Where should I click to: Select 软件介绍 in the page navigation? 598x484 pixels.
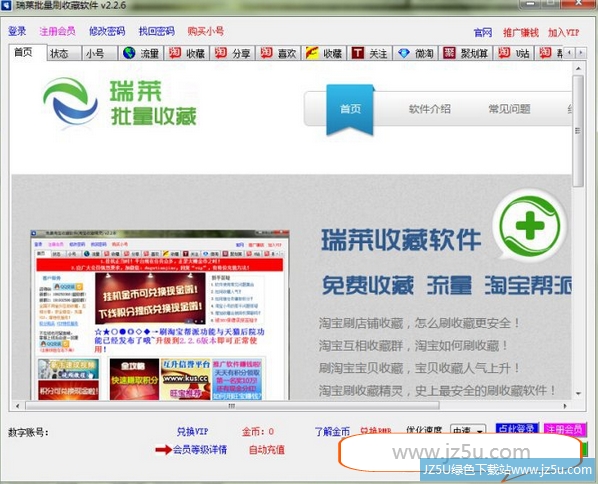pos(429,109)
